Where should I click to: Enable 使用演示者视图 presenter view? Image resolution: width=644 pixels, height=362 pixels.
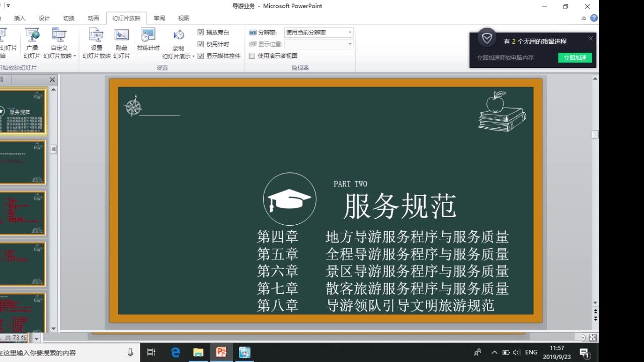[252, 55]
